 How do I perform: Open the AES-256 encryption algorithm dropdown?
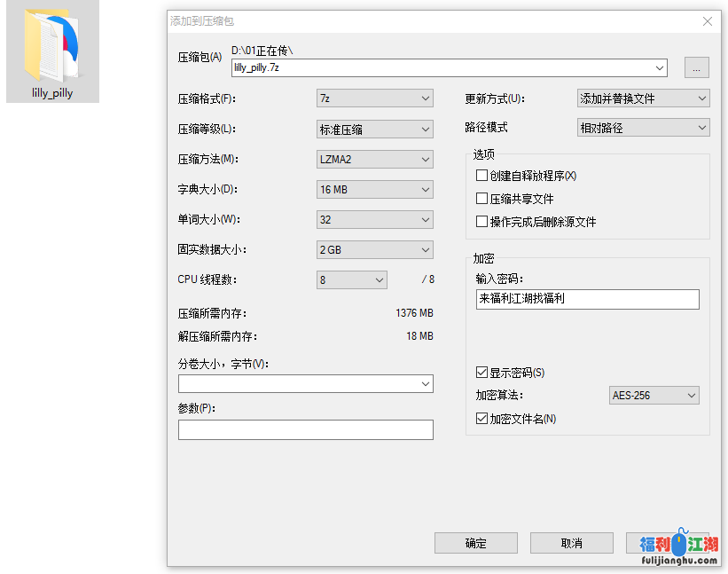coord(654,396)
